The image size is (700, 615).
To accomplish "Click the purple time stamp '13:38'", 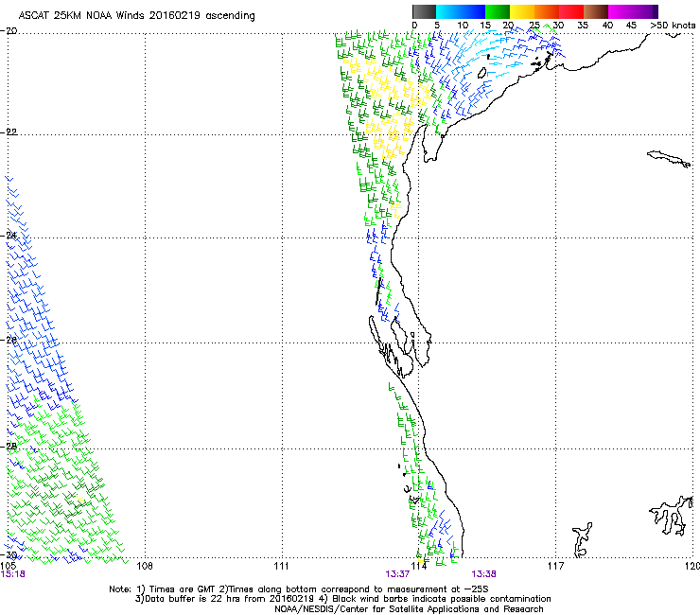I will (x=483, y=574).
